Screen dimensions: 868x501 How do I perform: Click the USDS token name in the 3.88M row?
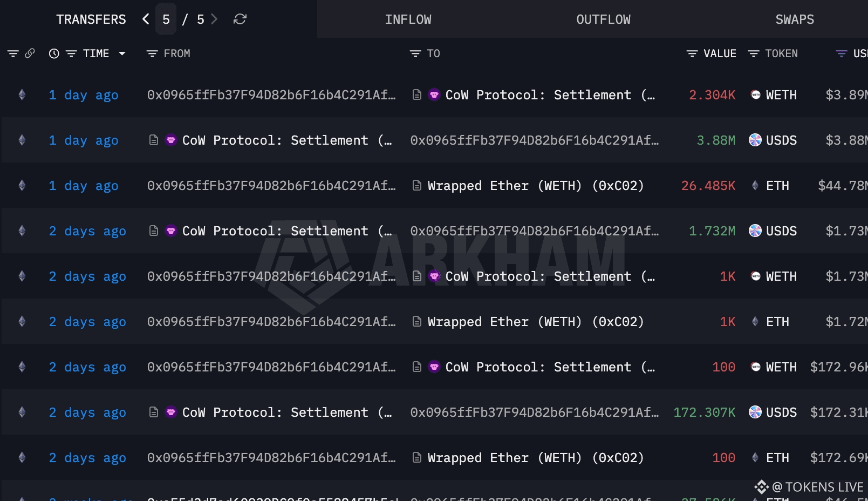tap(782, 140)
